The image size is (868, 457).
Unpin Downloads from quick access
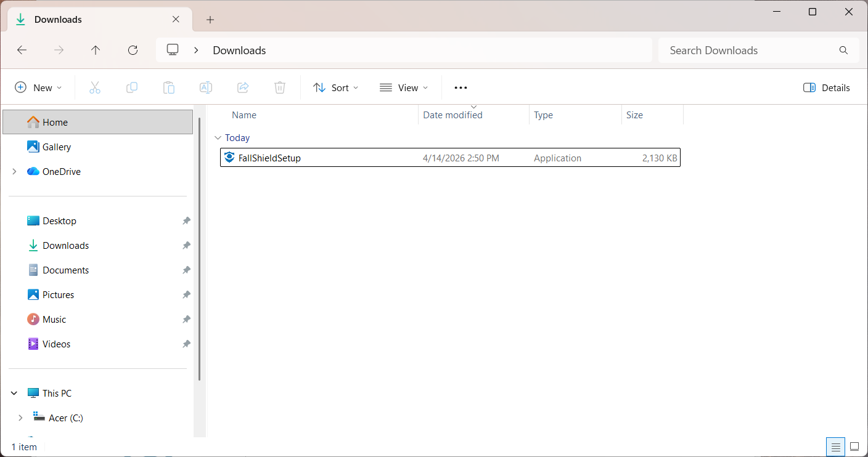pos(186,245)
